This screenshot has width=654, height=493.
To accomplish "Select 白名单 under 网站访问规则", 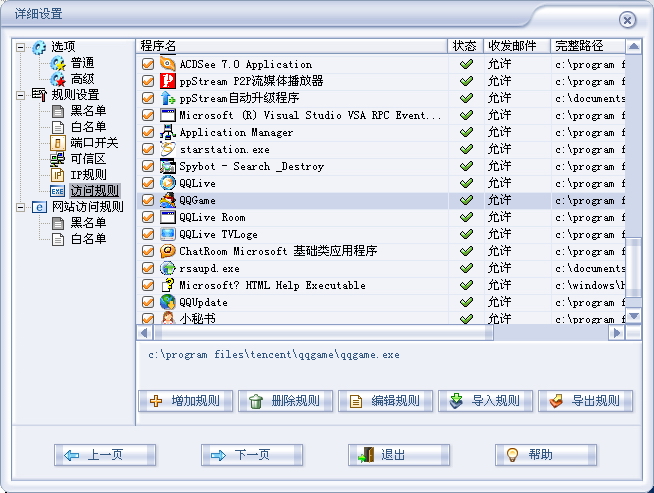I will pyautogui.click(x=88, y=239).
